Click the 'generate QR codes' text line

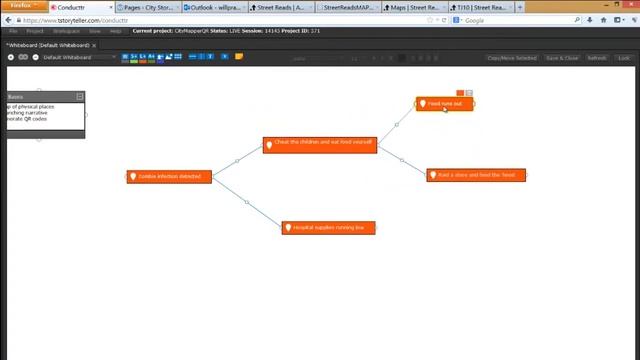27,119
